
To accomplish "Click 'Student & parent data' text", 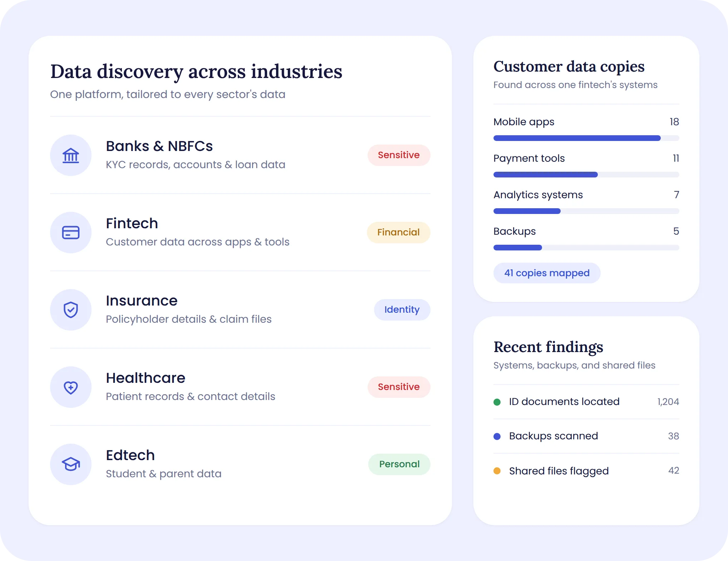I will pos(164,474).
